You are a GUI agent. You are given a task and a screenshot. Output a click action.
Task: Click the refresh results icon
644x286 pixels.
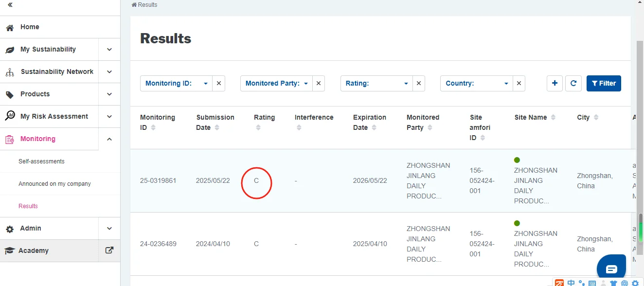point(573,83)
